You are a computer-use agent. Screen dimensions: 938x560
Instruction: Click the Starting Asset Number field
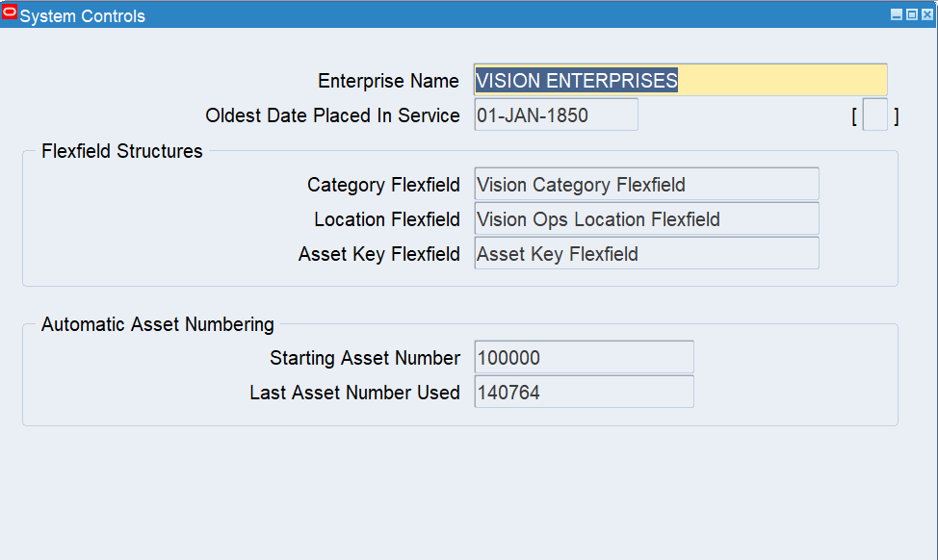(583, 357)
